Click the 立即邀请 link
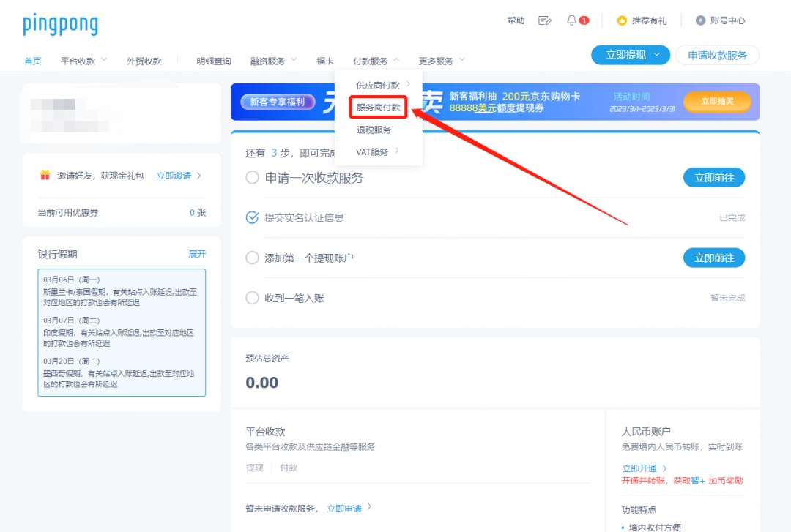Image resolution: width=791 pixels, height=532 pixels. click(178, 176)
